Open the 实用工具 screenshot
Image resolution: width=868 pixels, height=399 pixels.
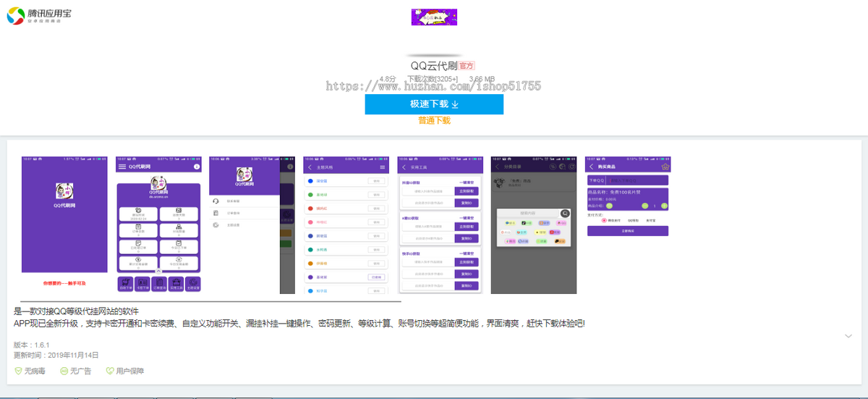[x=441, y=224]
